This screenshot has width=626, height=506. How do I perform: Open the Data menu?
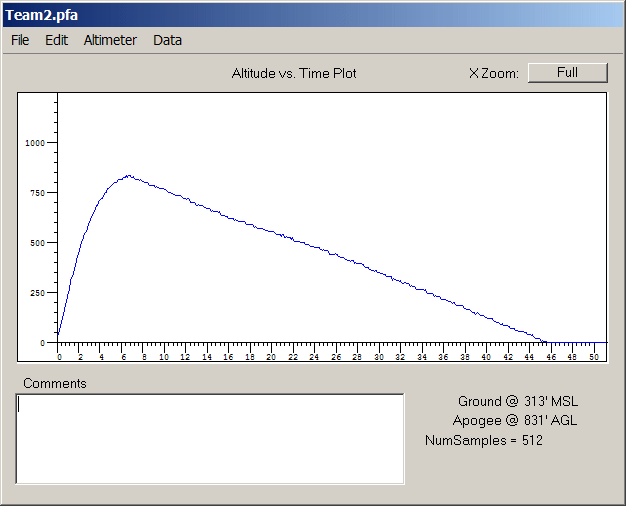click(x=167, y=41)
